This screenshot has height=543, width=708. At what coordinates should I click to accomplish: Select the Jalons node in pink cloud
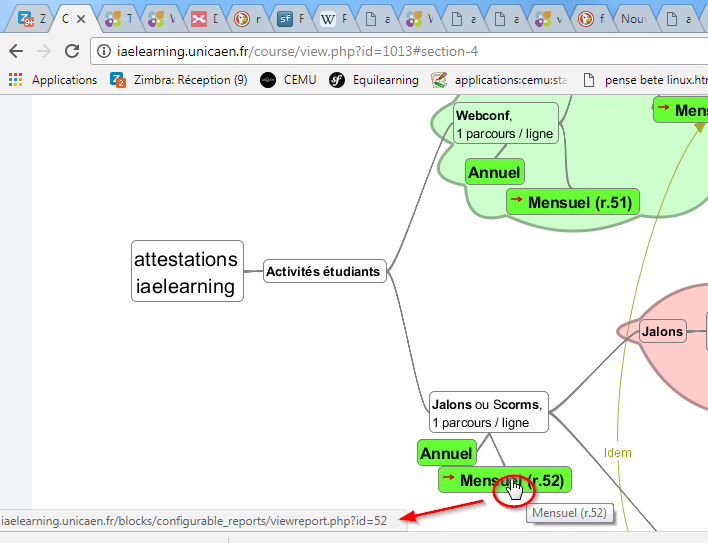(x=662, y=331)
